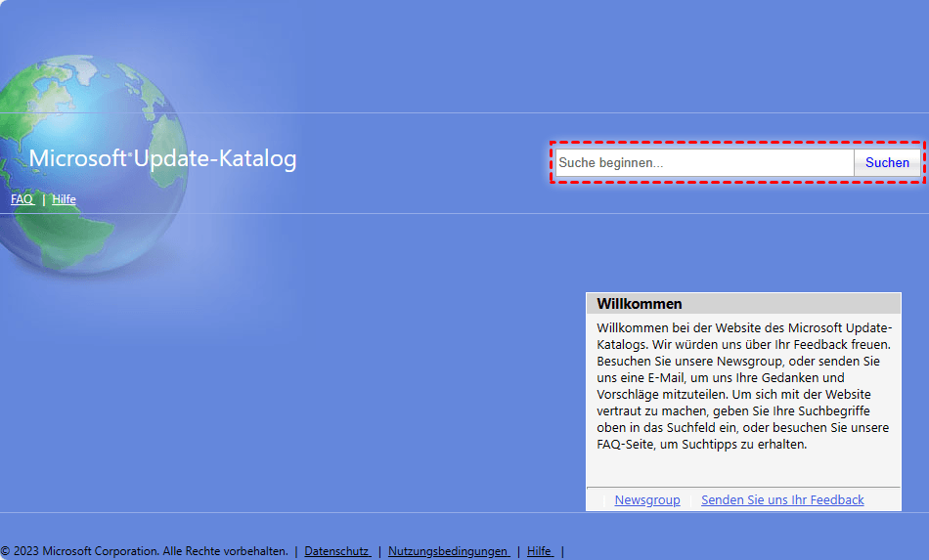Click the welcome paragraph starting 'Willkommen bei der Website'
The height and width of the screenshot is (560, 929).
[744, 386]
